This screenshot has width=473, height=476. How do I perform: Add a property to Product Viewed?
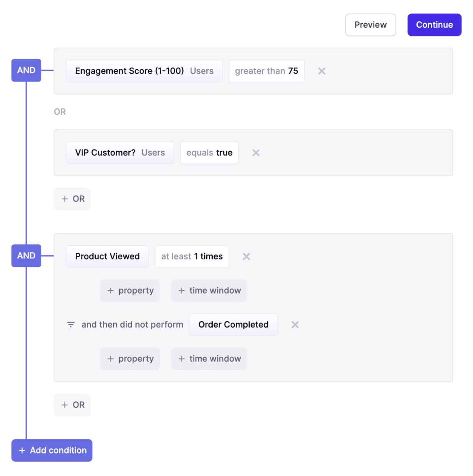tap(130, 290)
